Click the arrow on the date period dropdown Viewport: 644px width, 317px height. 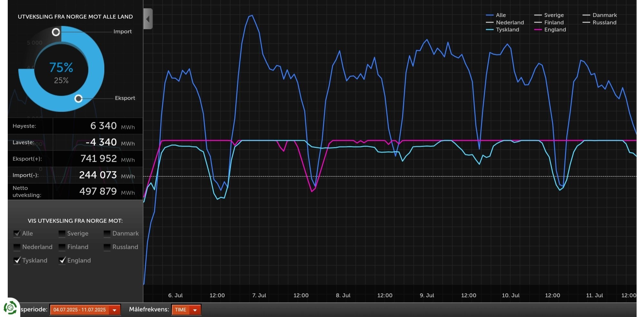coord(114,310)
